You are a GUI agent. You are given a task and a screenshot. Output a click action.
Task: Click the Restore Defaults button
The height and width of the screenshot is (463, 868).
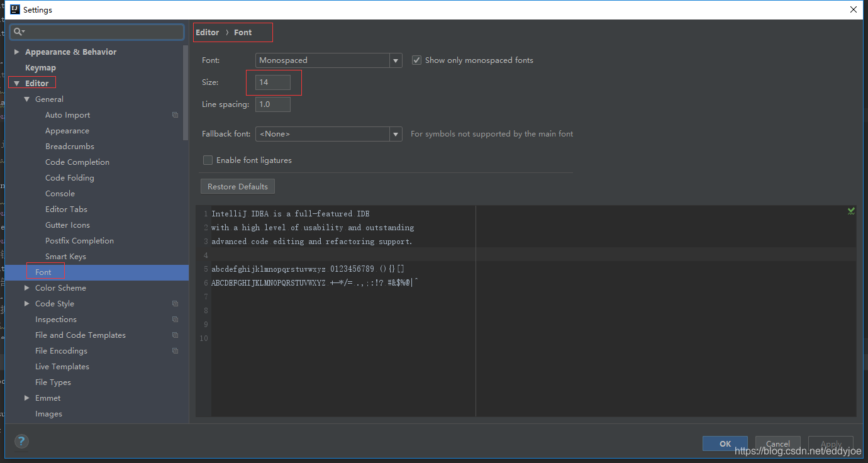tap(238, 187)
